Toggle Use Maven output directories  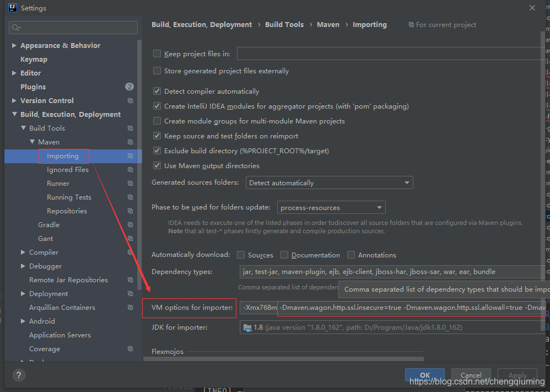(157, 165)
